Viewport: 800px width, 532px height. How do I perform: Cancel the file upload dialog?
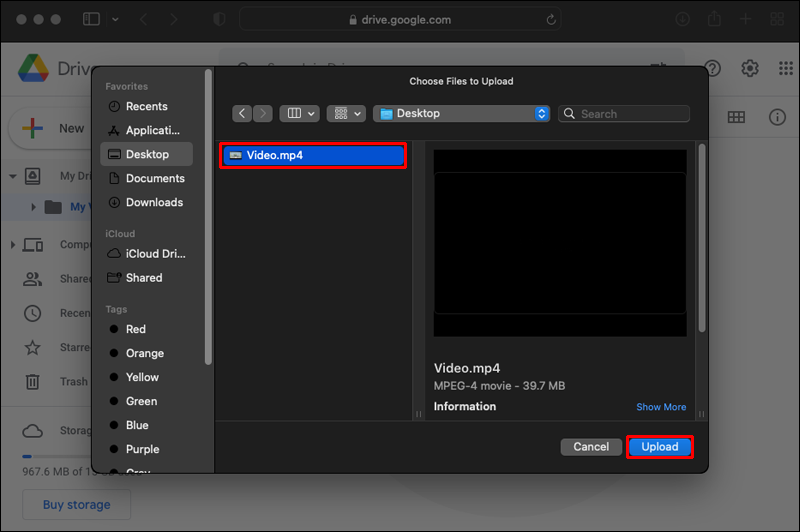coord(591,447)
